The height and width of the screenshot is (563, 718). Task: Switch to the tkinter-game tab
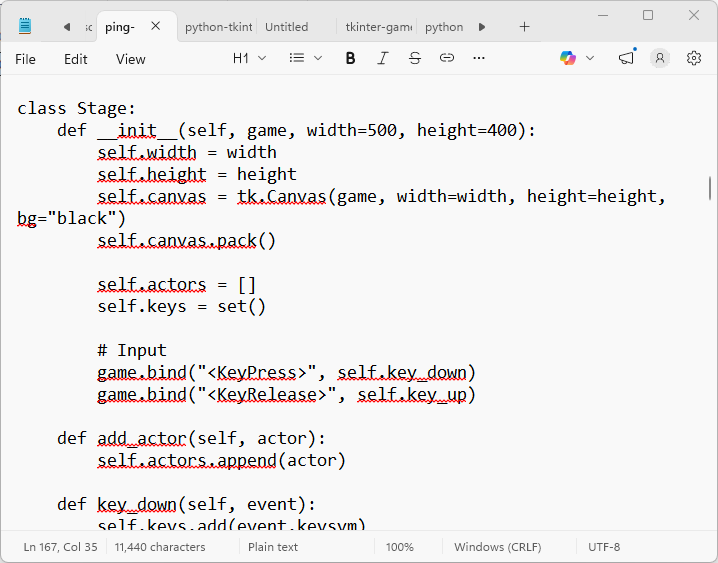(379, 27)
